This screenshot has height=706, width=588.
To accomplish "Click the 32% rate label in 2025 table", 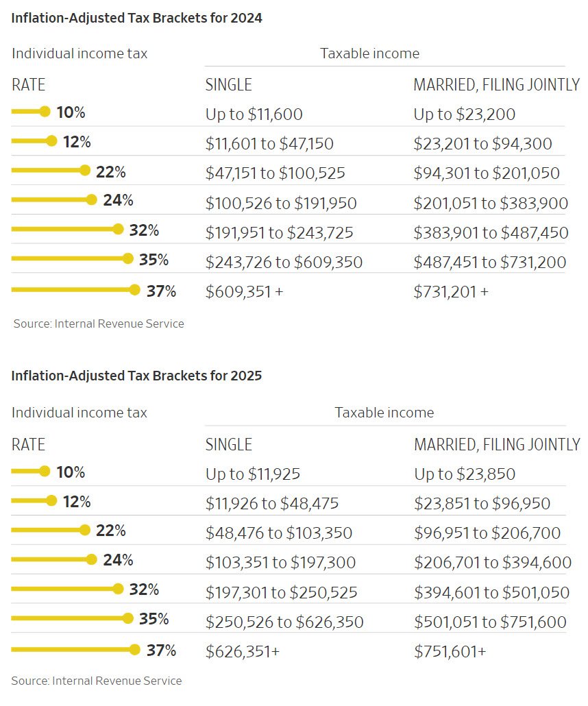I will pos(144,589).
